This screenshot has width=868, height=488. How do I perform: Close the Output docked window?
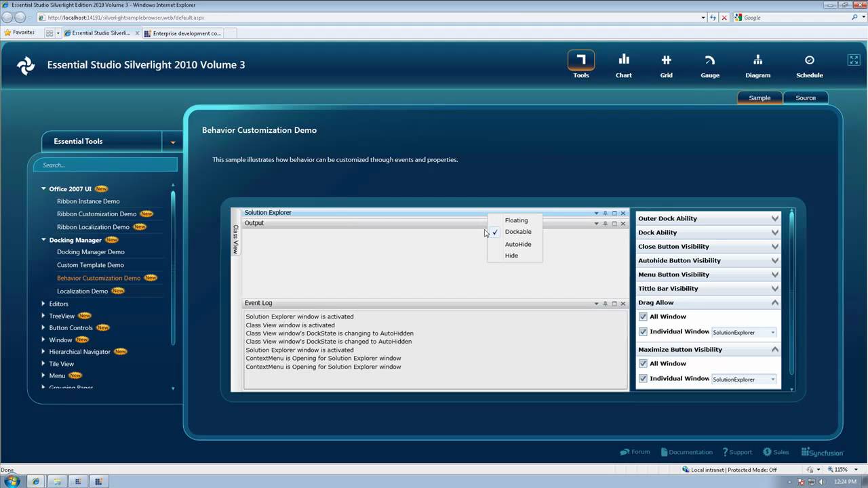tap(623, 224)
